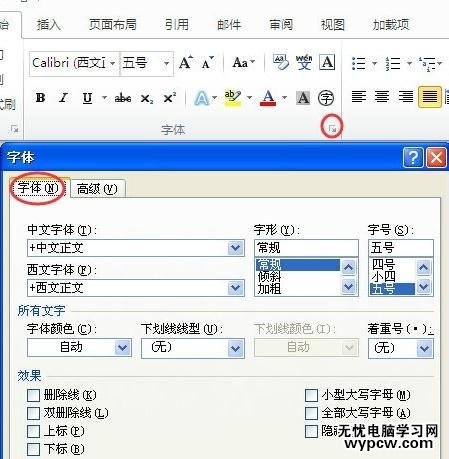Open the 着重号 dropdown

[x=424, y=348]
